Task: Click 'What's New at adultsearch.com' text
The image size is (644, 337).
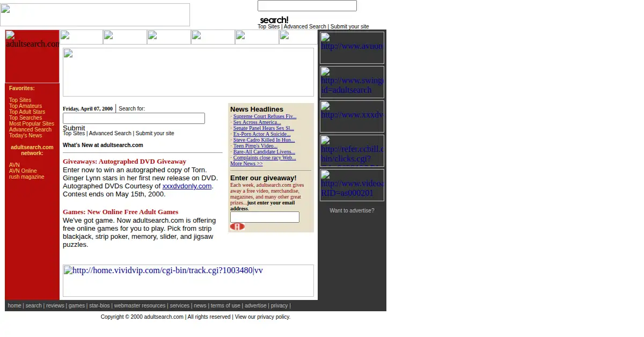Action: coord(103,145)
